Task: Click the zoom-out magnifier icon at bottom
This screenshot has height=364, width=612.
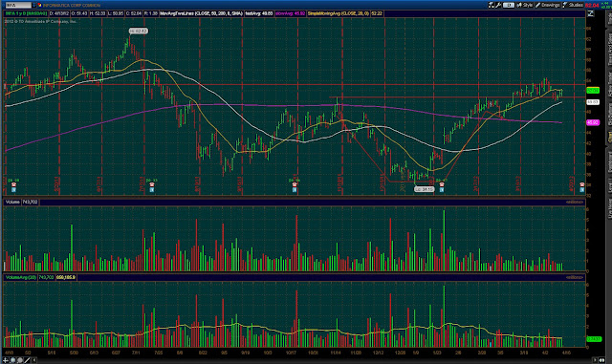Action: tap(20, 360)
